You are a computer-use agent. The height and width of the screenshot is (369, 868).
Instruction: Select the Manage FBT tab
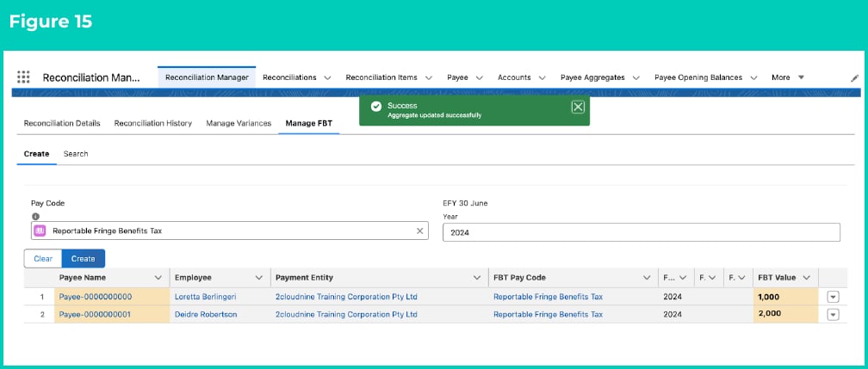click(x=309, y=123)
